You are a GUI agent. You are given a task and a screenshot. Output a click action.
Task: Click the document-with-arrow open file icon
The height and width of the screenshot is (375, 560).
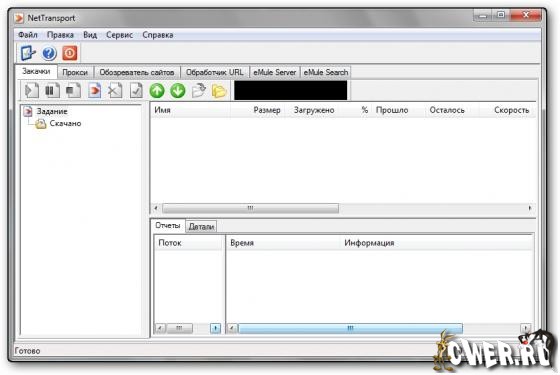[x=199, y=91]
